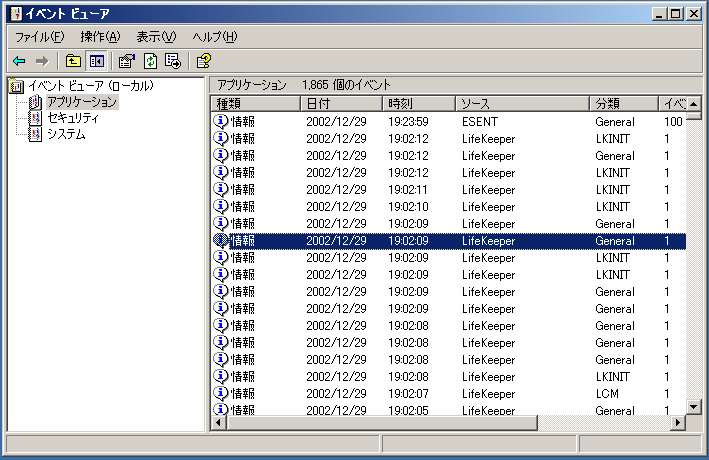This screenshot has height=460, width=709.
Task: Select the highlighted row's General cell
Action: tap(614, 241)
